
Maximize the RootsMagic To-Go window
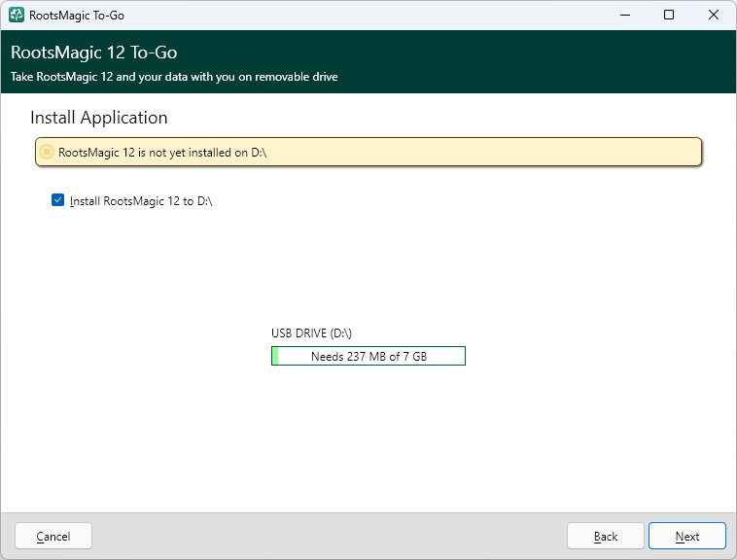point(669,15)
